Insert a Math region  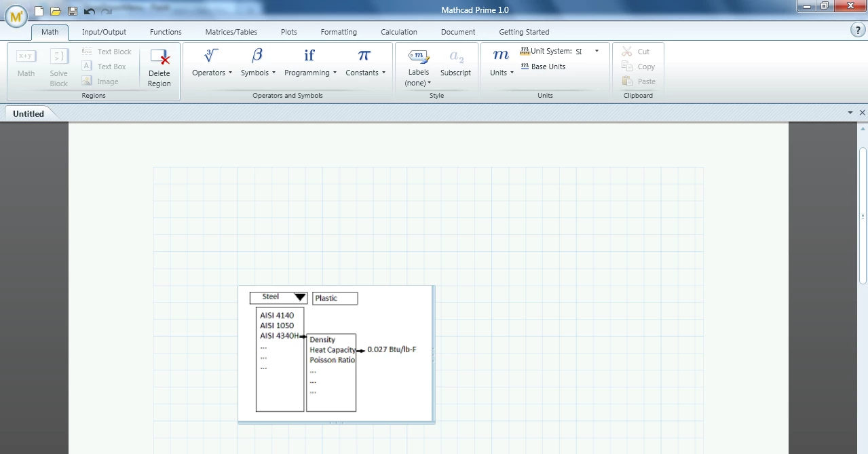[26, 63]
